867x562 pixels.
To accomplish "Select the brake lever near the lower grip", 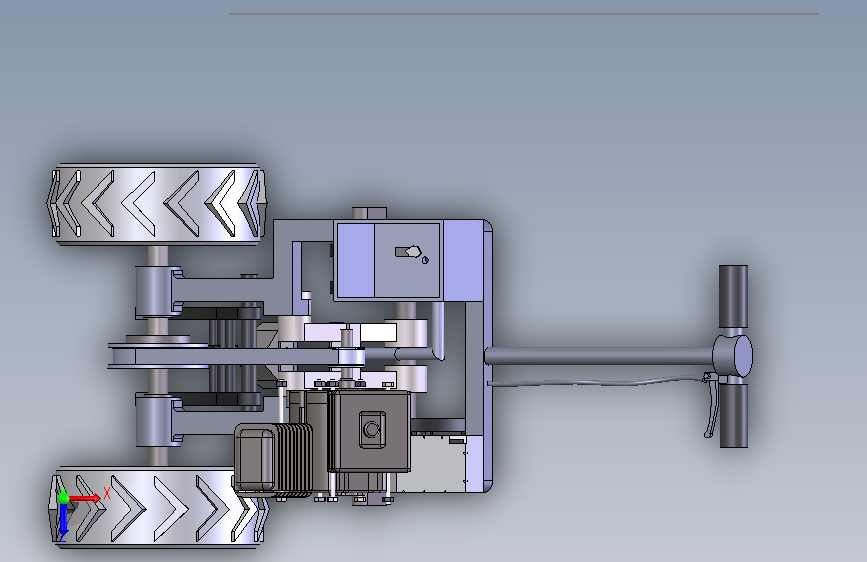I will pyautogui.click(x=711, y=405).
